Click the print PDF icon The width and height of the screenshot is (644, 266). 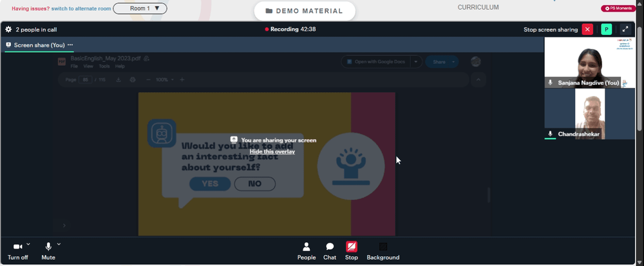coord(132,80)
